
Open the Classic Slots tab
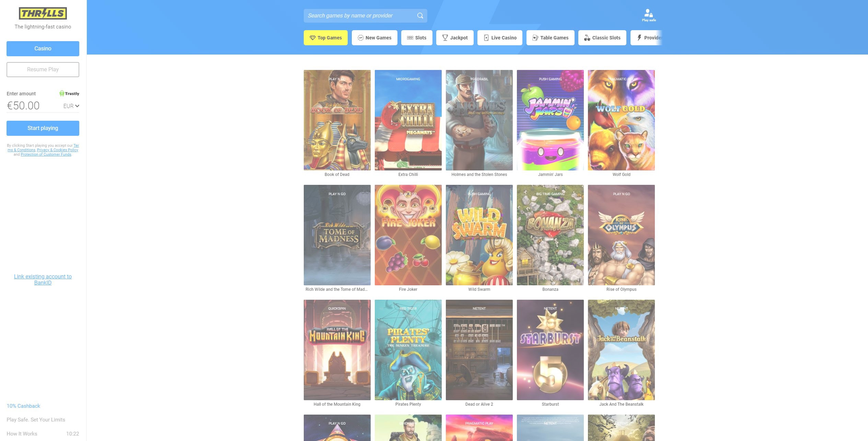[602, 38]
